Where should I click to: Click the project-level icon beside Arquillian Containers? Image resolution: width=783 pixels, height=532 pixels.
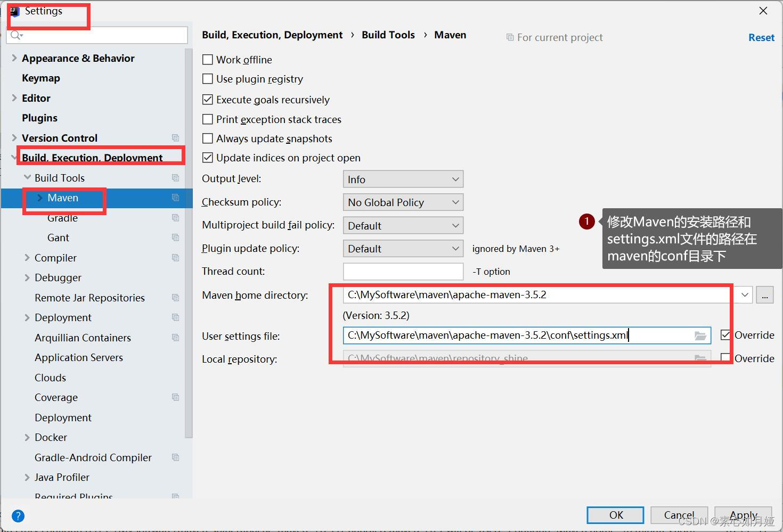pos(175,338)
